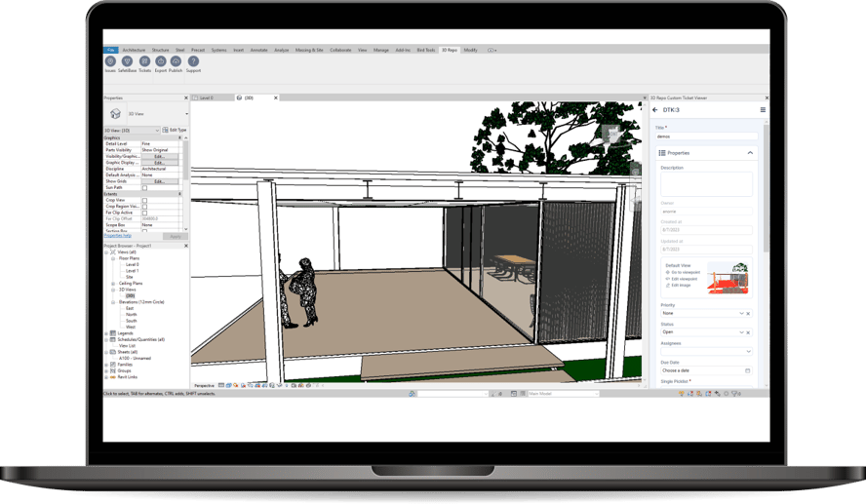Click Edit for Visibility/Graphics overrides
Screen dimensions: 866x504
160,156
